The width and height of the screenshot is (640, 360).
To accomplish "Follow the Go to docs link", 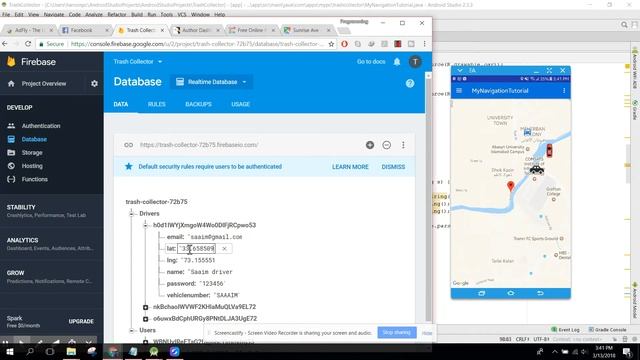I will tap(371, 62).
